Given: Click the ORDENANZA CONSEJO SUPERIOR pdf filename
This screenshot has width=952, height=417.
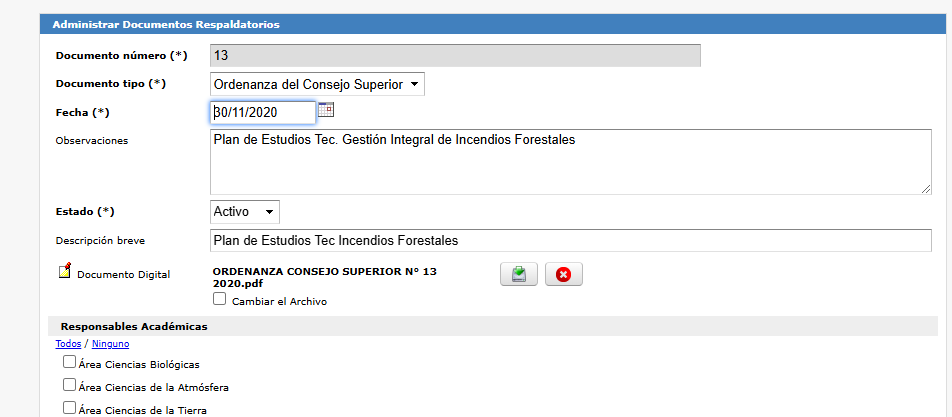Looking at the screenshot, I should click(x=325, y=277).
